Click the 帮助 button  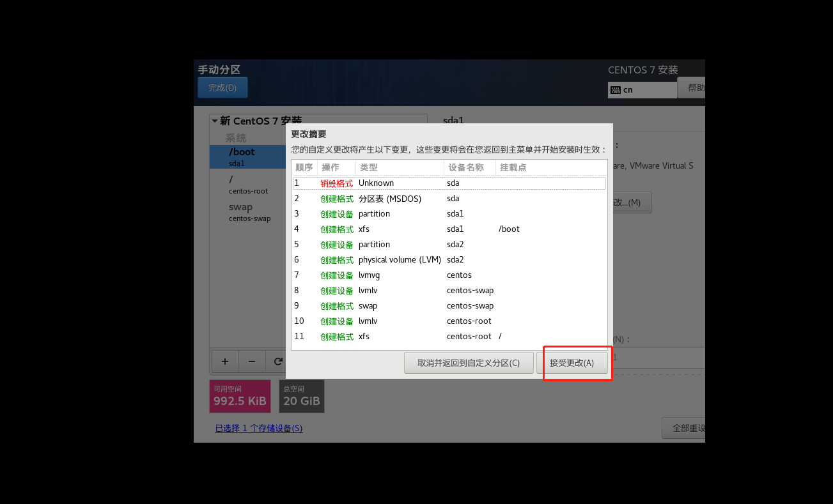click(x=692, y=88)
